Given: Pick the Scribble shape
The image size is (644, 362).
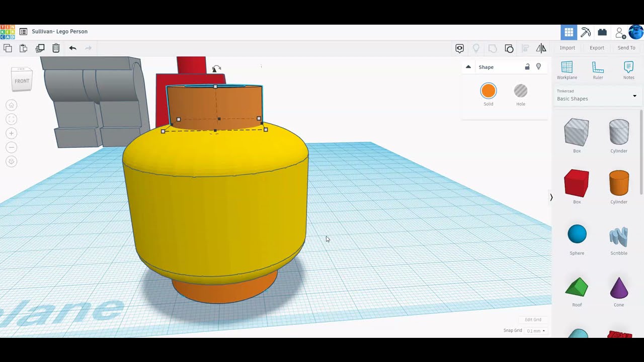Looking at the screenshot, I should 619,236.
